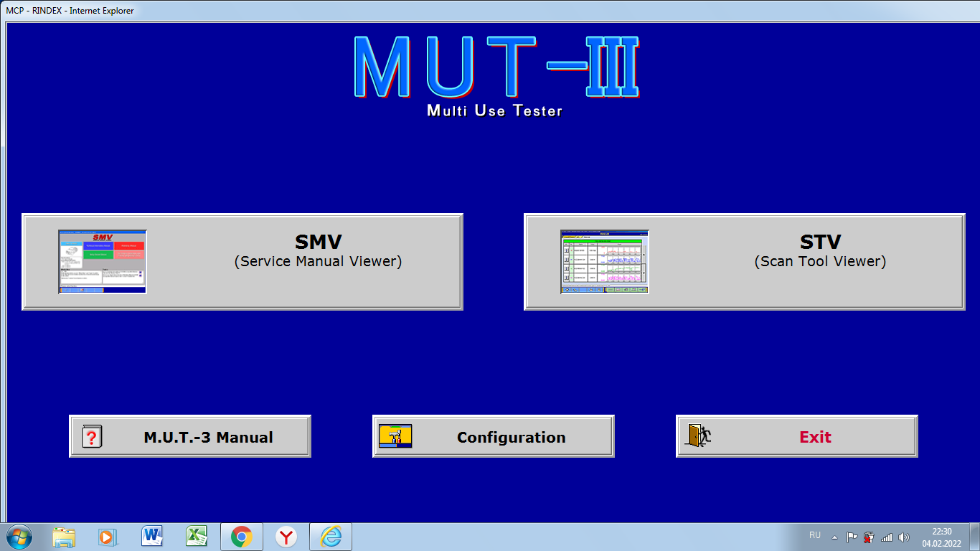The height and width of the screenshot is (551, 980).
Task: Select Internet Explorer in the taskbar
Action: (331, 537)
